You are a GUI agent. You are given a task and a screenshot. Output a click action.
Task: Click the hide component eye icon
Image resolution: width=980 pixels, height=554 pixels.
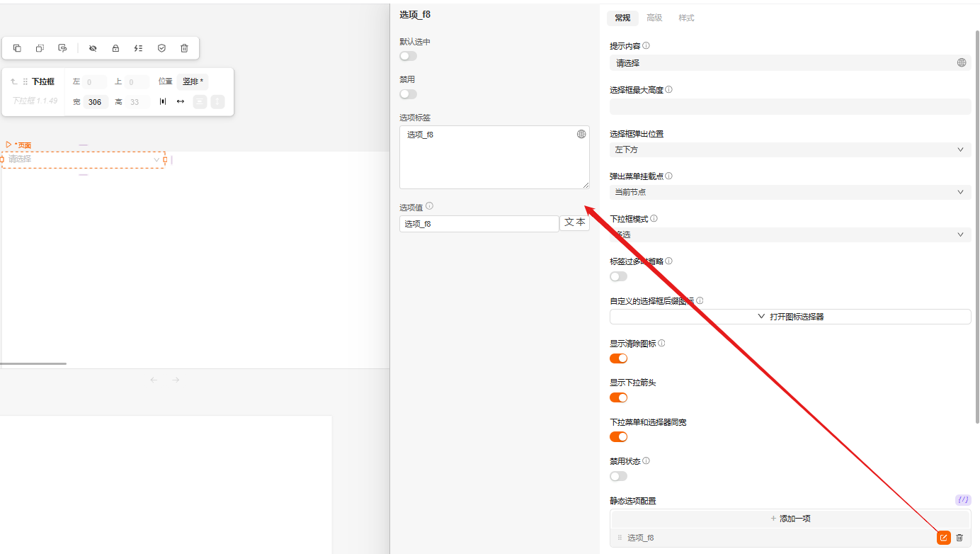(93, 48)
